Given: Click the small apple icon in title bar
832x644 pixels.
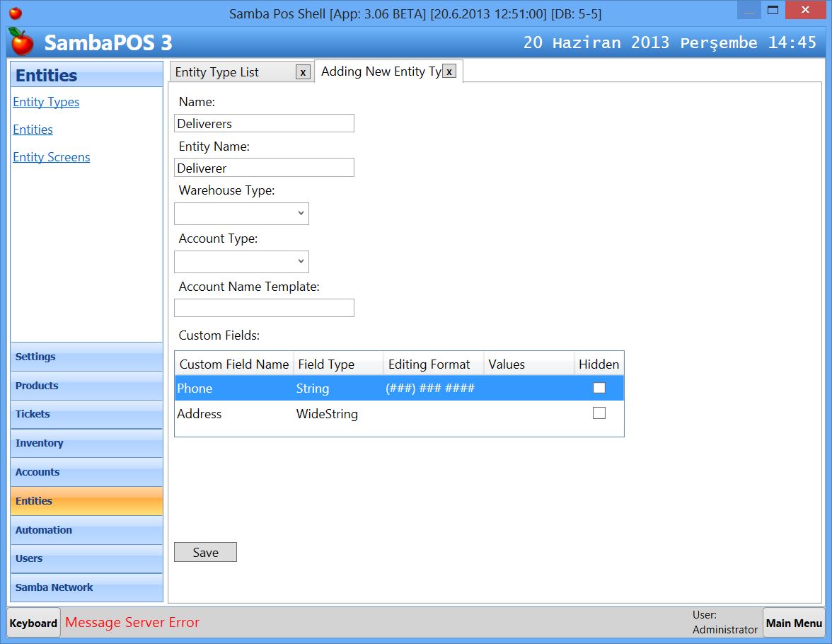Looking at the screenshot, I should pyautogui.click(x=15, y=13).
